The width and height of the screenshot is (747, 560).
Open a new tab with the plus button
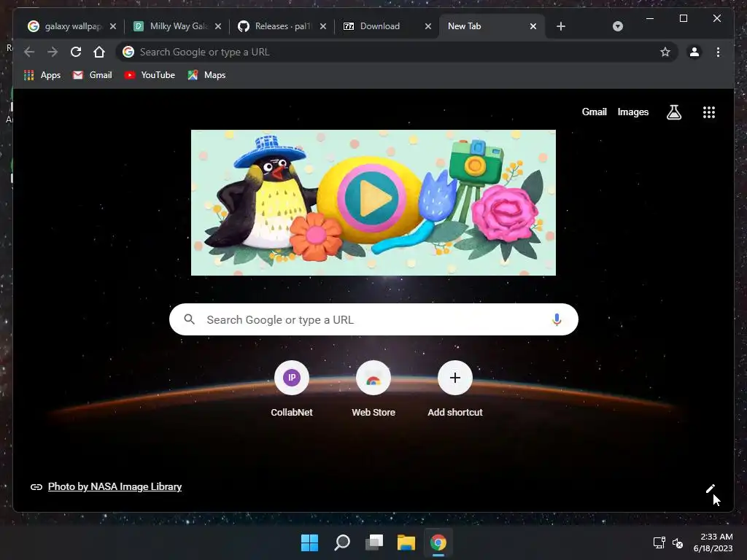click(x=561, y=26)
